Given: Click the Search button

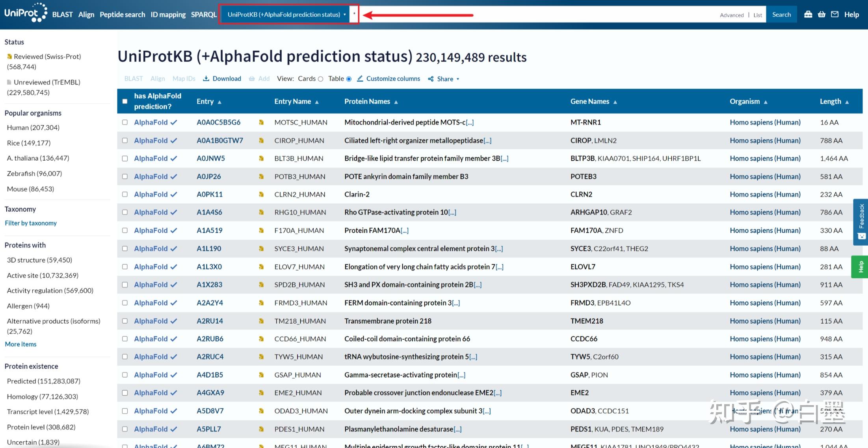Looking at the screenshot, I should pos(781,15).
